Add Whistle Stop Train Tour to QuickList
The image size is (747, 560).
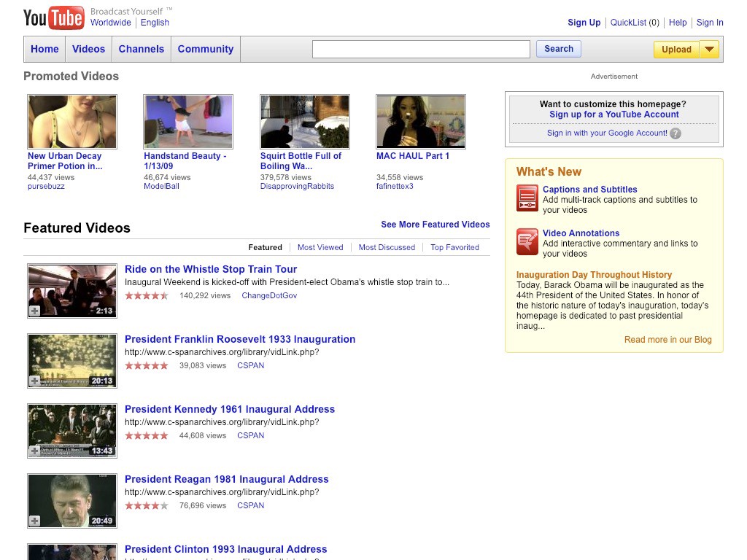tap(34, 311)
